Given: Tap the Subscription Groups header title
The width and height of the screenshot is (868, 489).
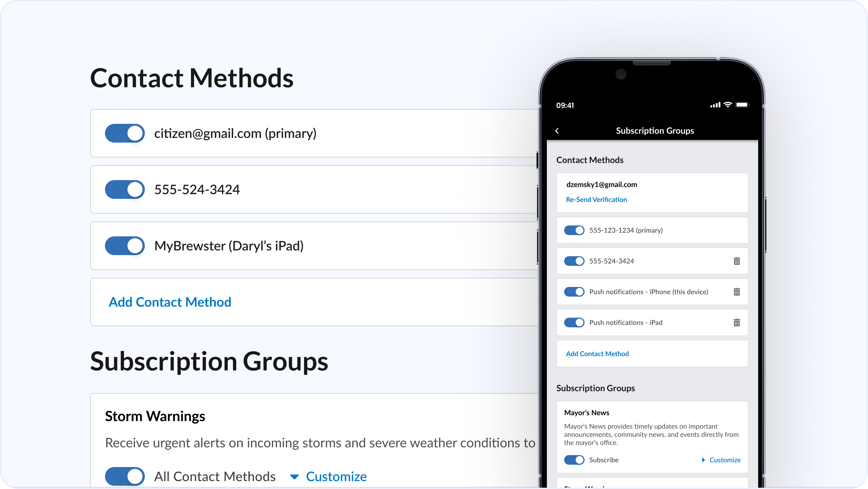Looking at the screenshot, I should click(x=655, y=131).
